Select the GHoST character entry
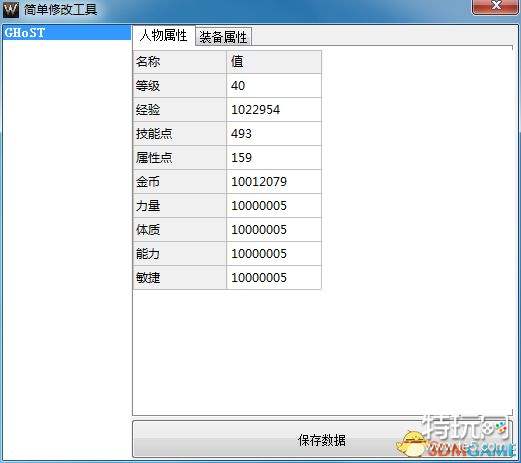Image resolution: width=521 pixels, height=463 pixels. pyautogui.click(x=67, y=33)
